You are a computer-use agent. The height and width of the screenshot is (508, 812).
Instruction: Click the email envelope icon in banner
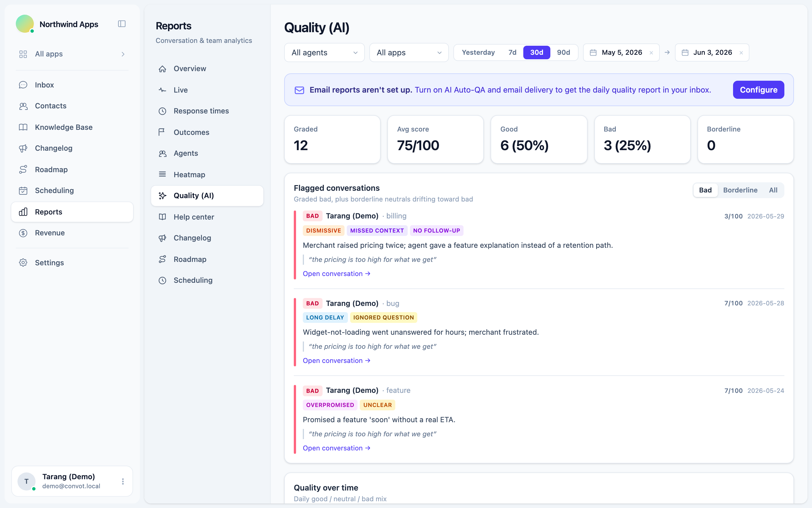[299, 90]
